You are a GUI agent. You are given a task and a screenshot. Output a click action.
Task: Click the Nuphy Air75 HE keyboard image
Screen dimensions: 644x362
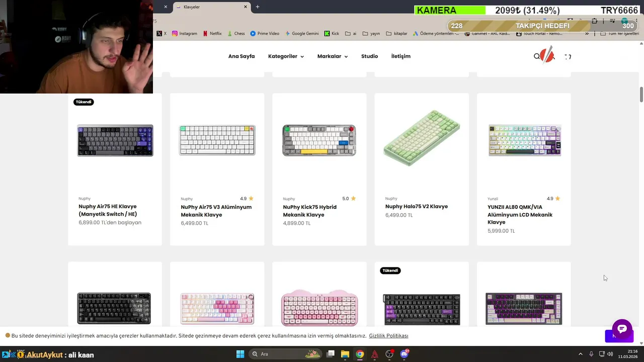pos(115,141)
